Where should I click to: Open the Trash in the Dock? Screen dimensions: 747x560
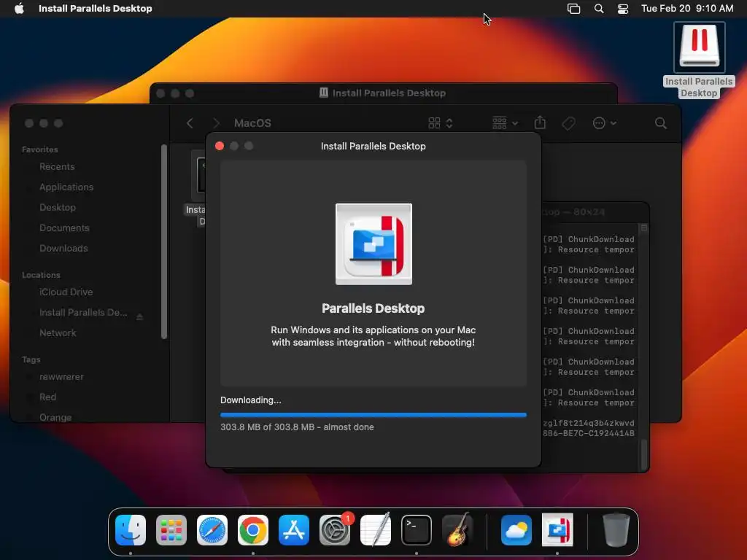coord(616,529)
